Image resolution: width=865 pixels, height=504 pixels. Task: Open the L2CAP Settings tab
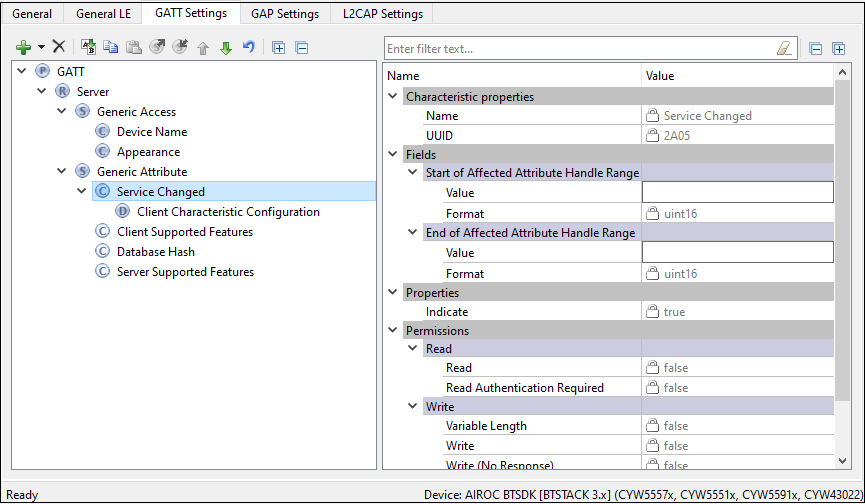pos(382,14)
